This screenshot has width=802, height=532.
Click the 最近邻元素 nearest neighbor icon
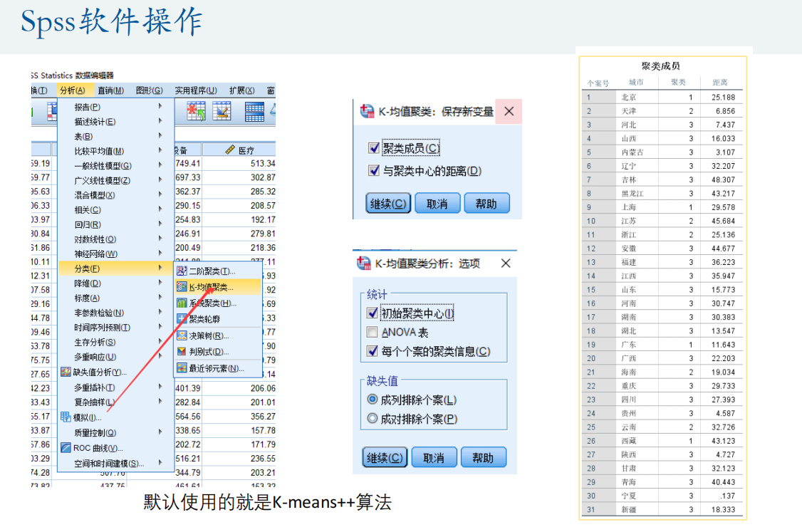click(182, 367)
